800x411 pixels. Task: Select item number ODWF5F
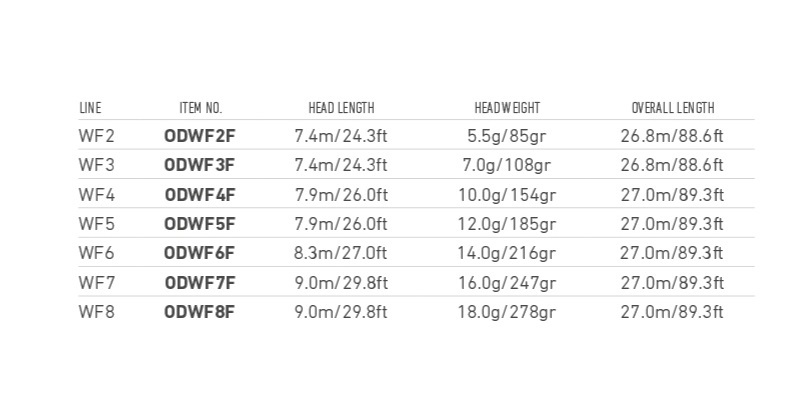200,224
